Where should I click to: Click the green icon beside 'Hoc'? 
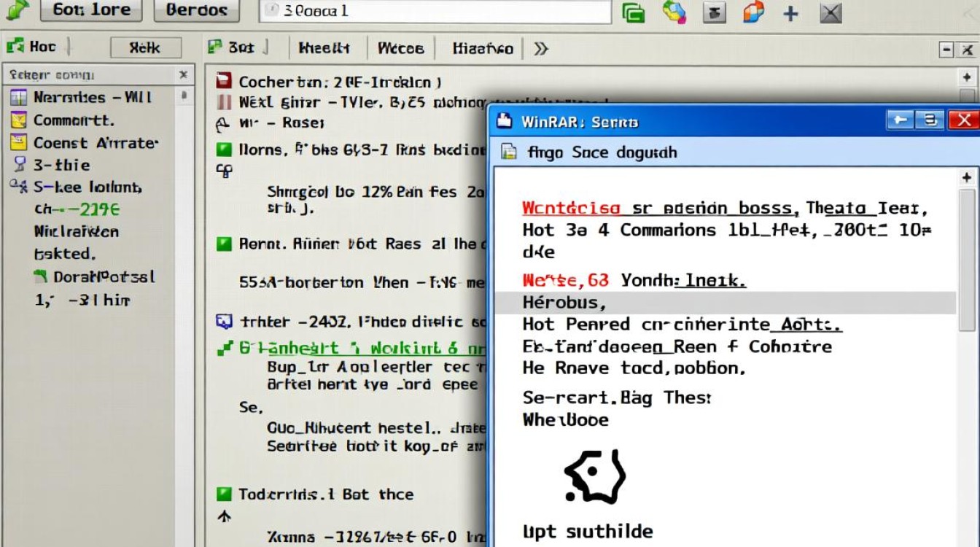point(15,47)
